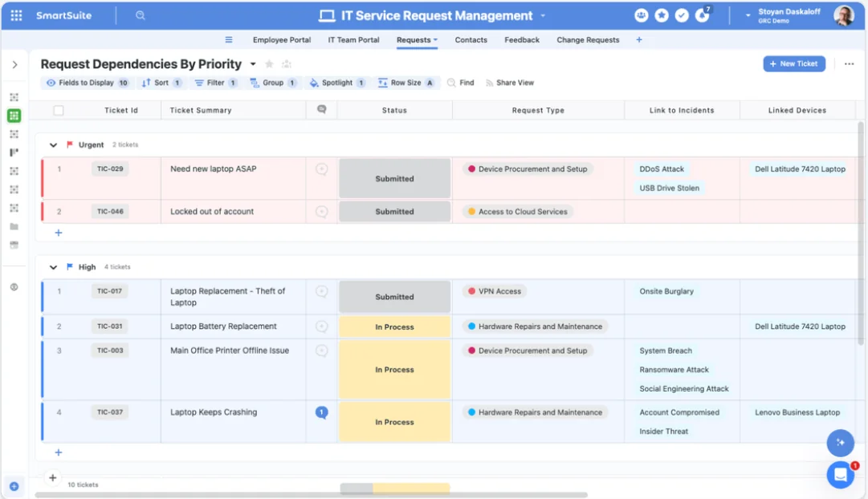Click Stoyan Daskaloff profile avatar
This screenshot has width=868, height=499.
pyautogui.click(x=844, y=15)
